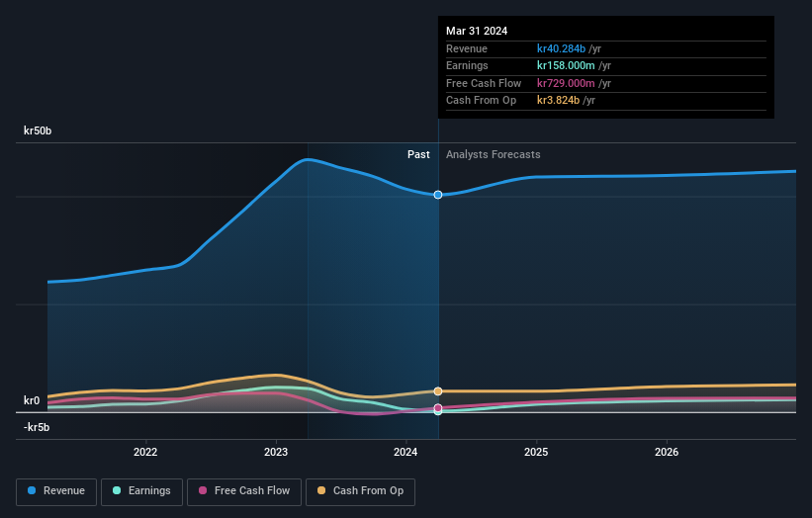Toggle the Free Cash Flow legend button

(x=244, y=491)
